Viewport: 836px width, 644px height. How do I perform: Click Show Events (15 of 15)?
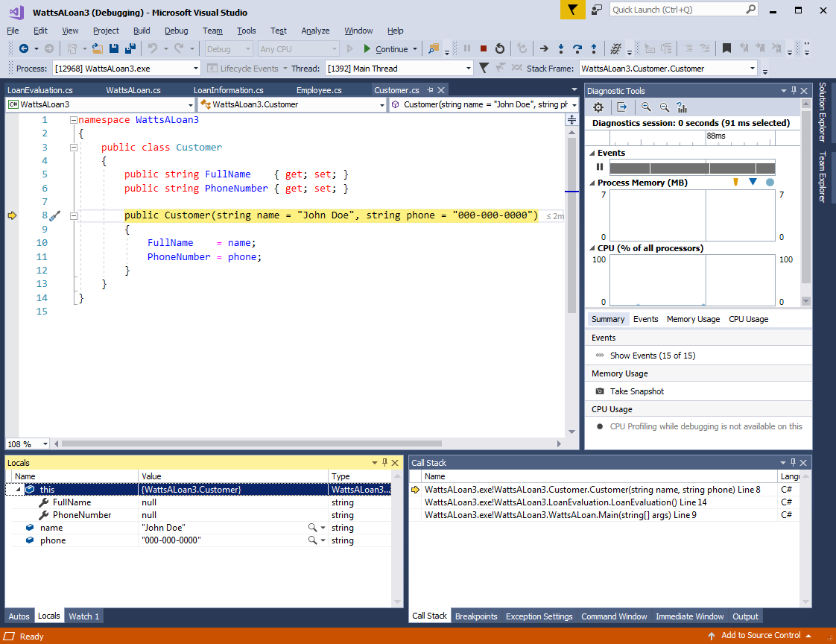tap(653, 356)
